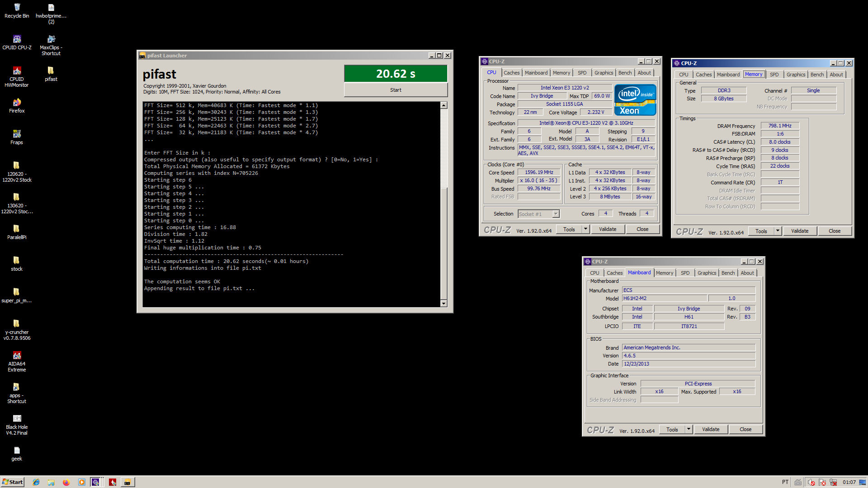Open the super_pi_m folder icon
Screen dimensions: 868x488
17,296
